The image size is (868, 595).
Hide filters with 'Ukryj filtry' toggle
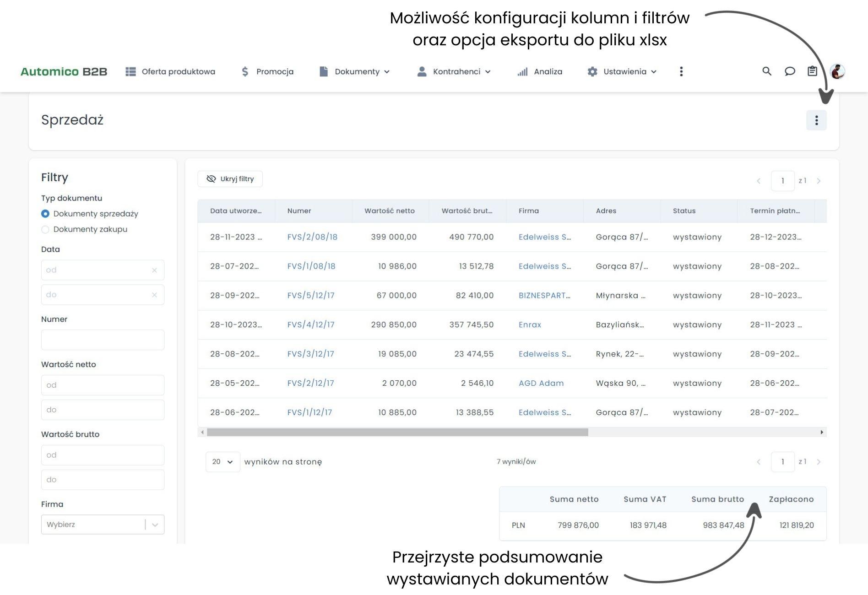(230, 179)
